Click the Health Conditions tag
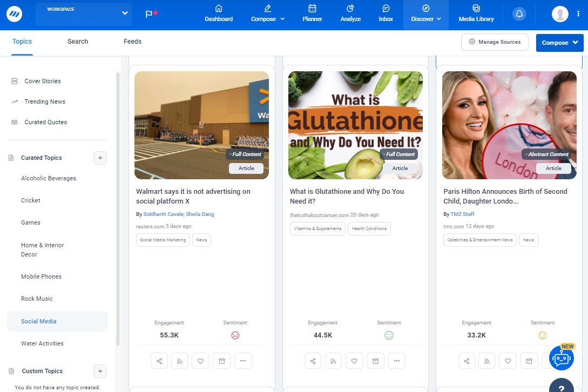The height and width of the screenshot is (392, 588). coord(369,229)
